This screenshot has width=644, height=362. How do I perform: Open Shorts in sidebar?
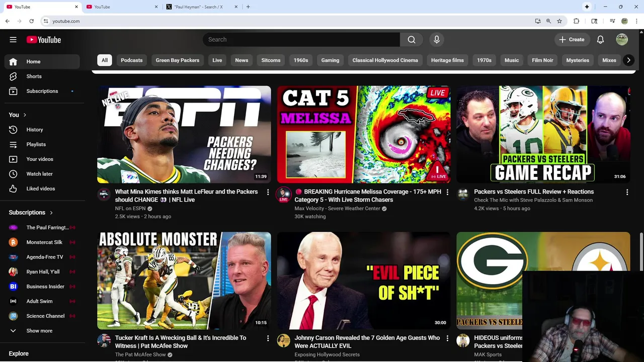pos(42,76)
